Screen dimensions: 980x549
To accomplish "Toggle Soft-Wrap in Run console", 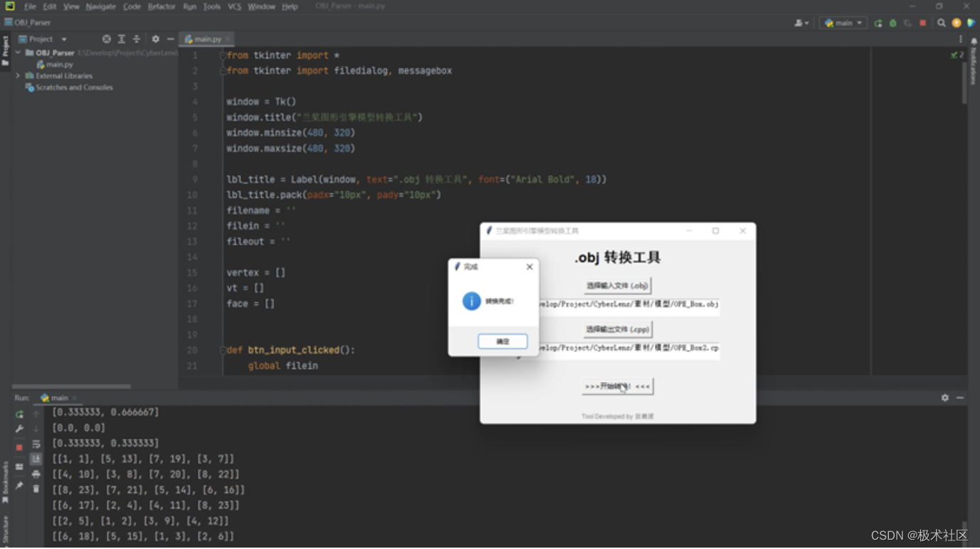I will point(36,444).
